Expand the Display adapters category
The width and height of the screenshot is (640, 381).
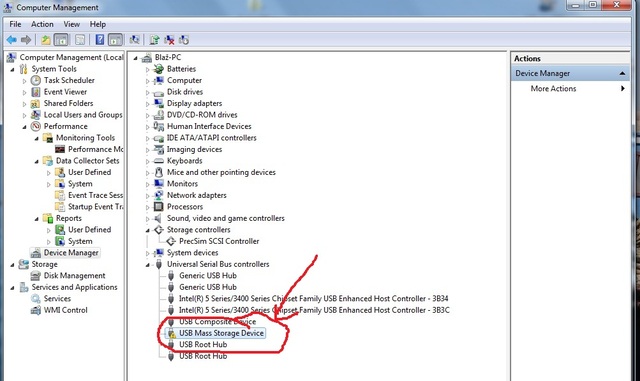(148, 104)
